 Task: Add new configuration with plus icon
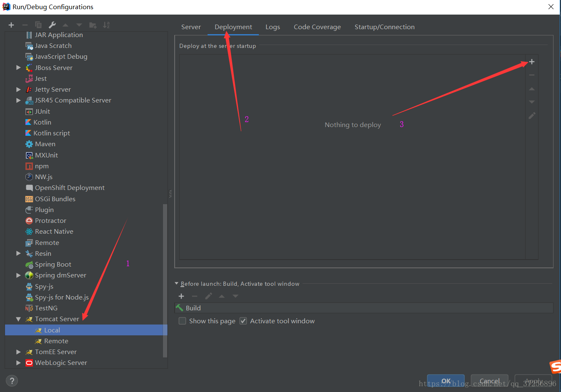pyautogui.click(x=11, y=25)
